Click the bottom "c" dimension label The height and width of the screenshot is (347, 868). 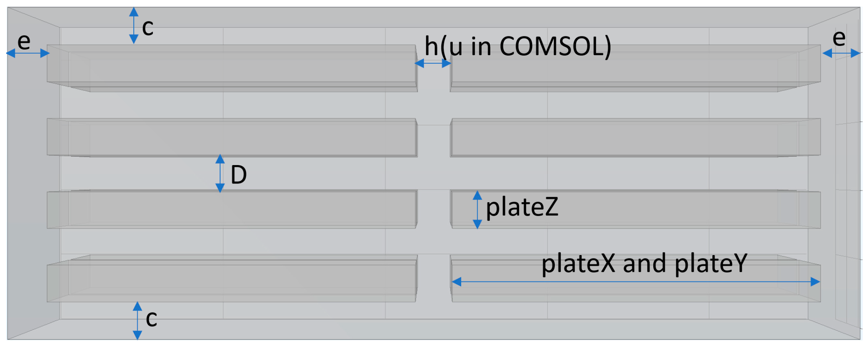(x=151, y=319)
